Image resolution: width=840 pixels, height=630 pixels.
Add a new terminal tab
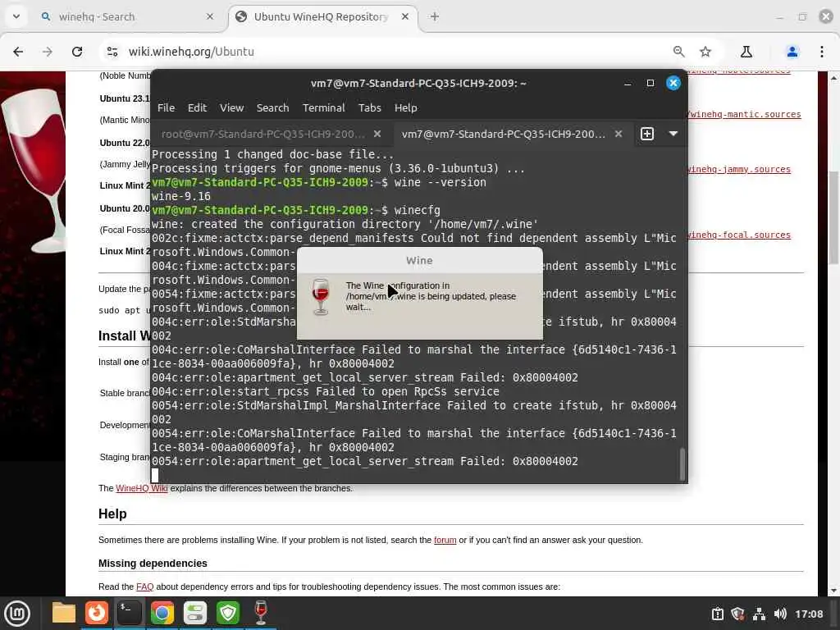click(x=647, y=134)
